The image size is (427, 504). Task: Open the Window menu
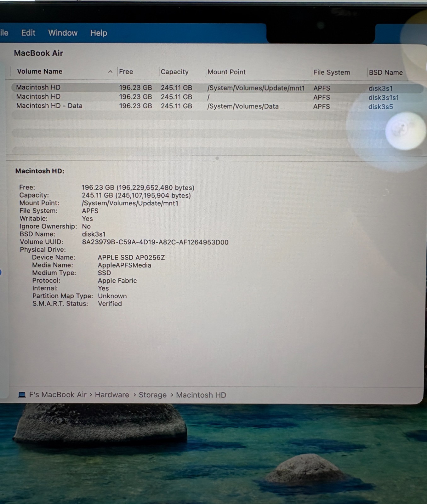(63, 33)
